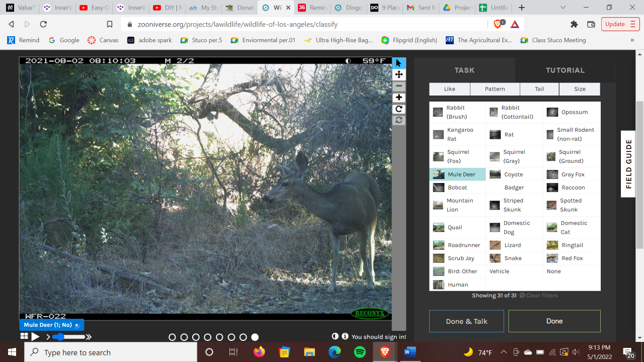Open Word from the taskbar
Screen dimensions: 644x362
click(410, 352)
